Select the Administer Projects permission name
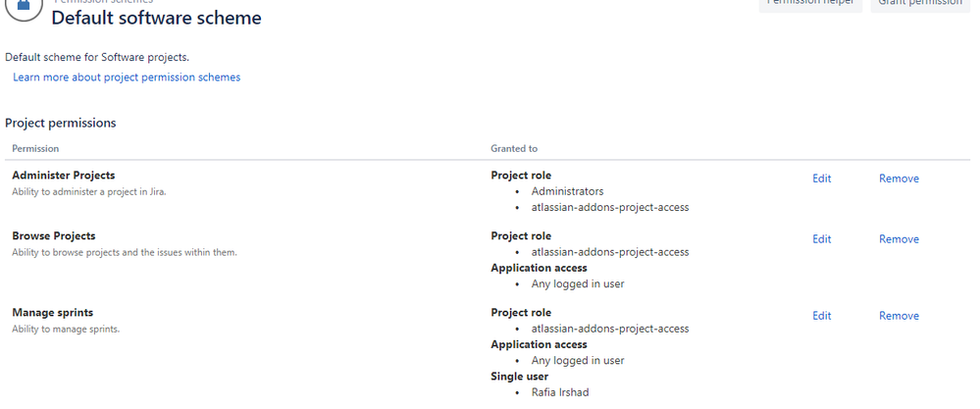 point(64,176)
